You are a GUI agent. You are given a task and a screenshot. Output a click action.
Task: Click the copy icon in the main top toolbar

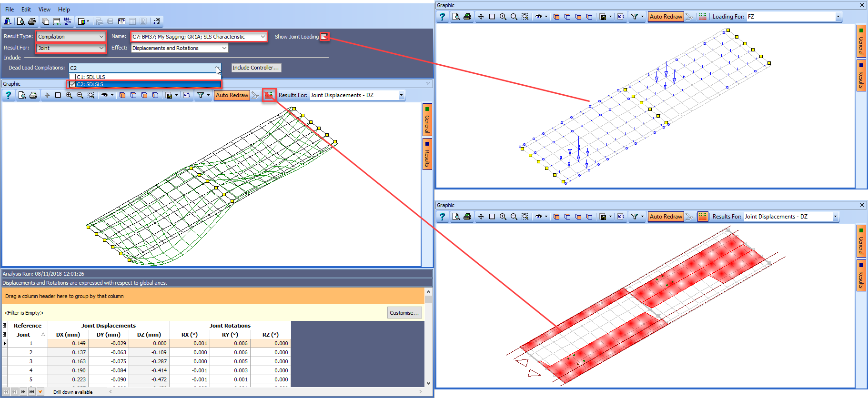pos(46,21)
